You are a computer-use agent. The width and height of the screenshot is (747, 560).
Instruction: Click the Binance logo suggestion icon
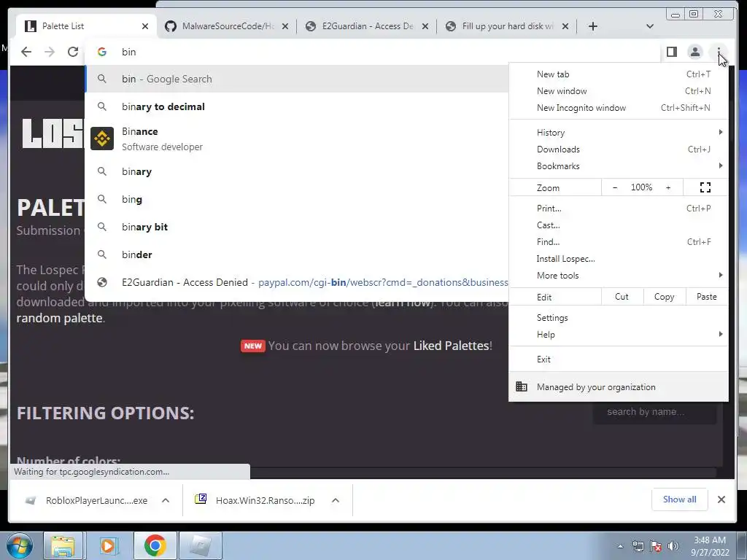point(102,139)
